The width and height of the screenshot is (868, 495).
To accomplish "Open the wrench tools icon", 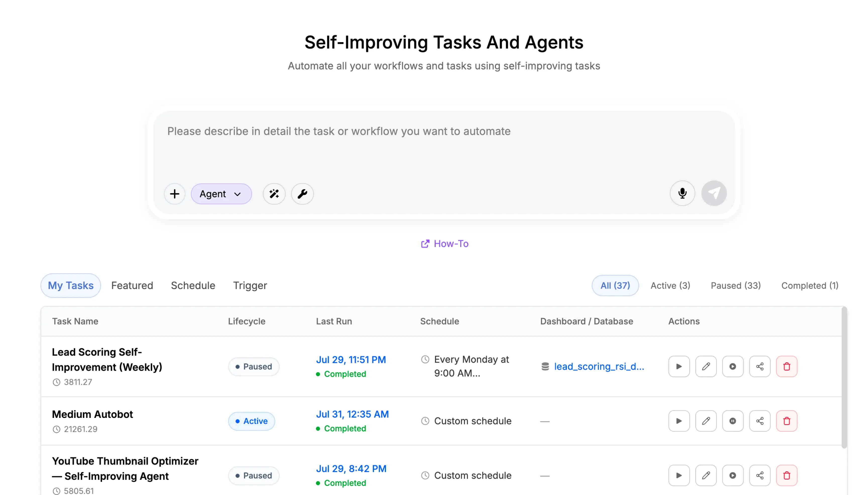I will point(302,194).
